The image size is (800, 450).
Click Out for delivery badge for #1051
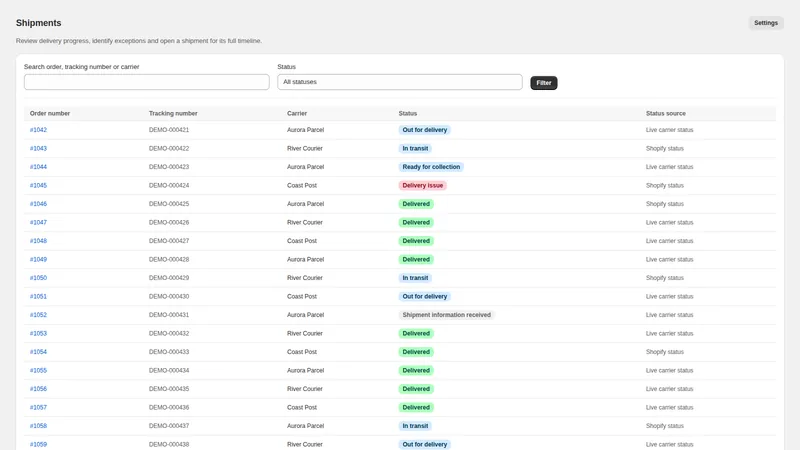click(424, 296)
